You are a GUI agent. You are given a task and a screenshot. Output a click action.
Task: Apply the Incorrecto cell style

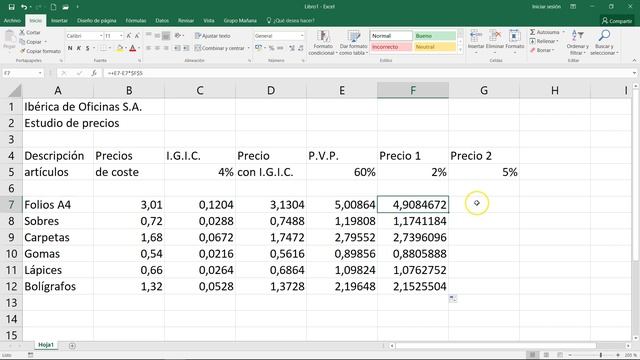391,47
